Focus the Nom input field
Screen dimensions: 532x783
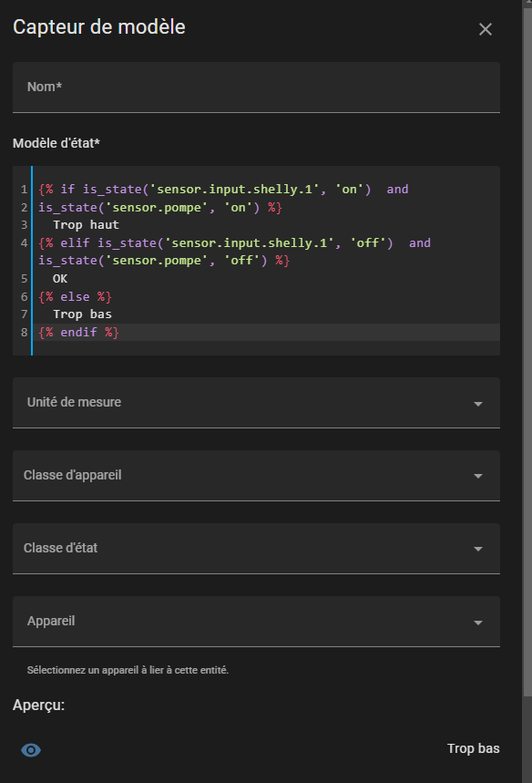256,88
